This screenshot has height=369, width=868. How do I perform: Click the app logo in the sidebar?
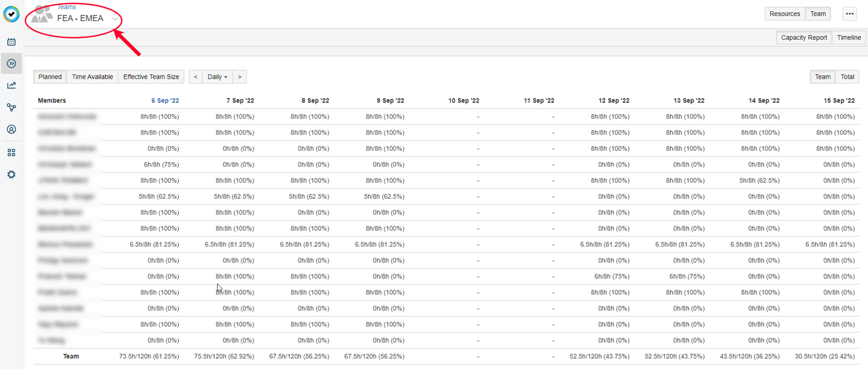[x=11, y=14]
